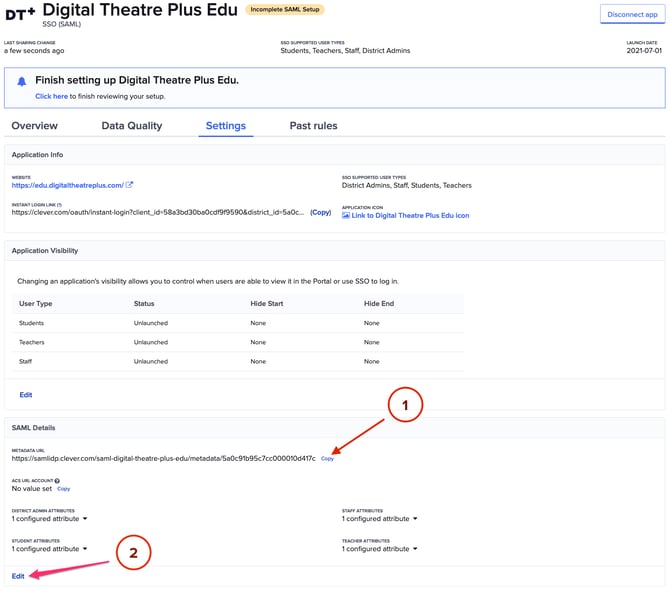Click the Digital Theatre Plus Edu title
Image resolution: width=670 pixels, height=590 pixels.
click(140, 10)
